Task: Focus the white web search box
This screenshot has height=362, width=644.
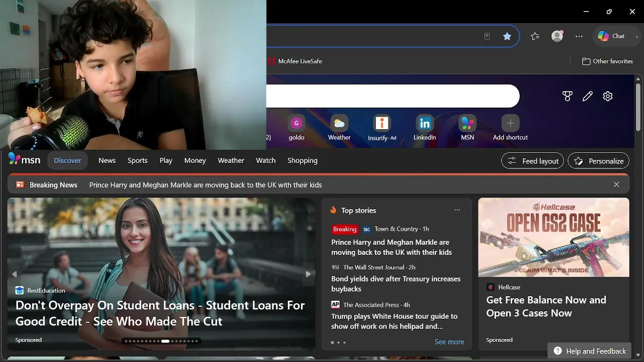Action: pos(393,96)
